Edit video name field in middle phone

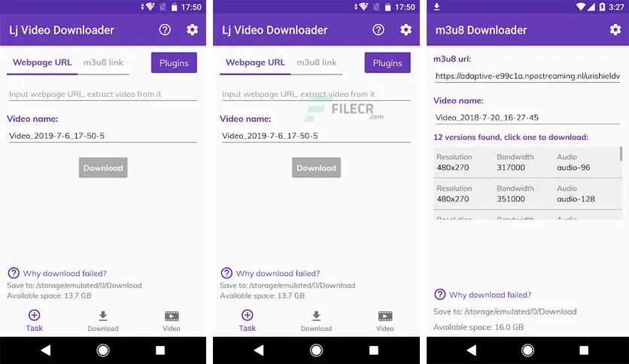316,136
